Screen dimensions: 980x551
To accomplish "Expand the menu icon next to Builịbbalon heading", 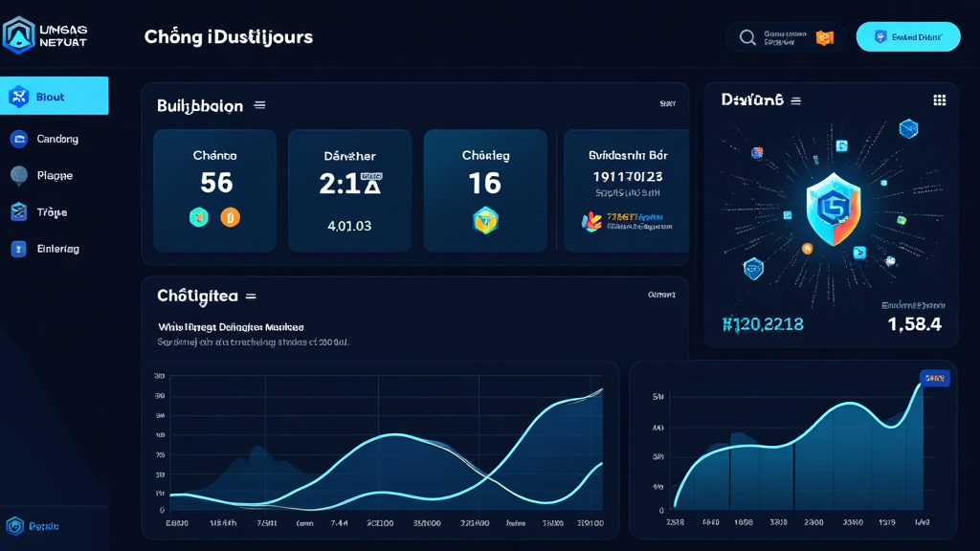I will point(260,106).
